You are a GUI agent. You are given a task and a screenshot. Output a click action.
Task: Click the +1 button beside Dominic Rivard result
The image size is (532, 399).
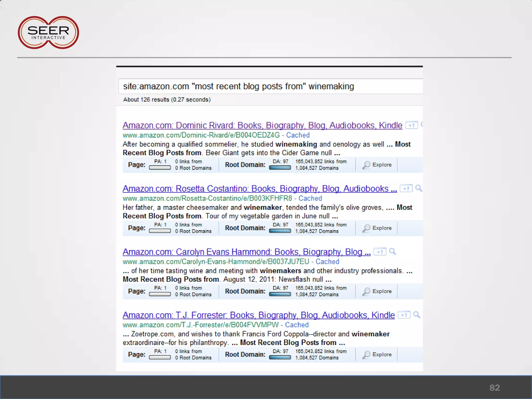(x=411, y=125)
